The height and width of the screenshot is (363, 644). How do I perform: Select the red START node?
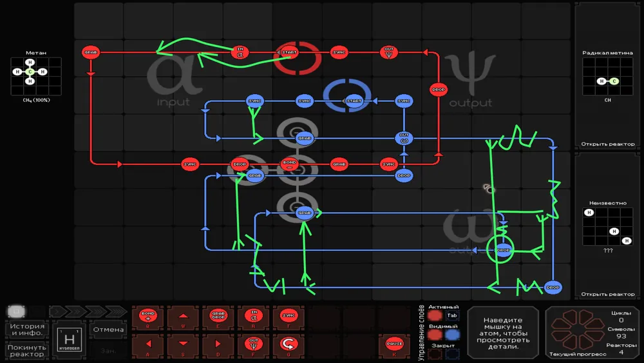(x=289, y=52)
